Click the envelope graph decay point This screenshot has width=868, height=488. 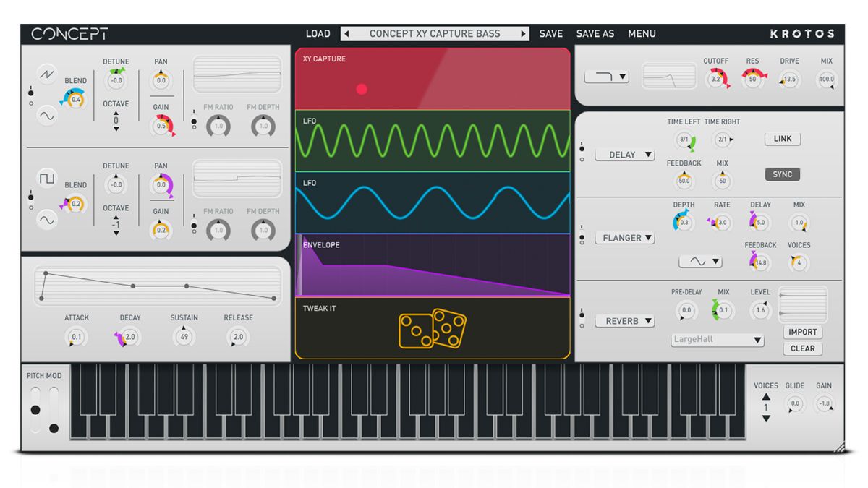tap(133, 286)
